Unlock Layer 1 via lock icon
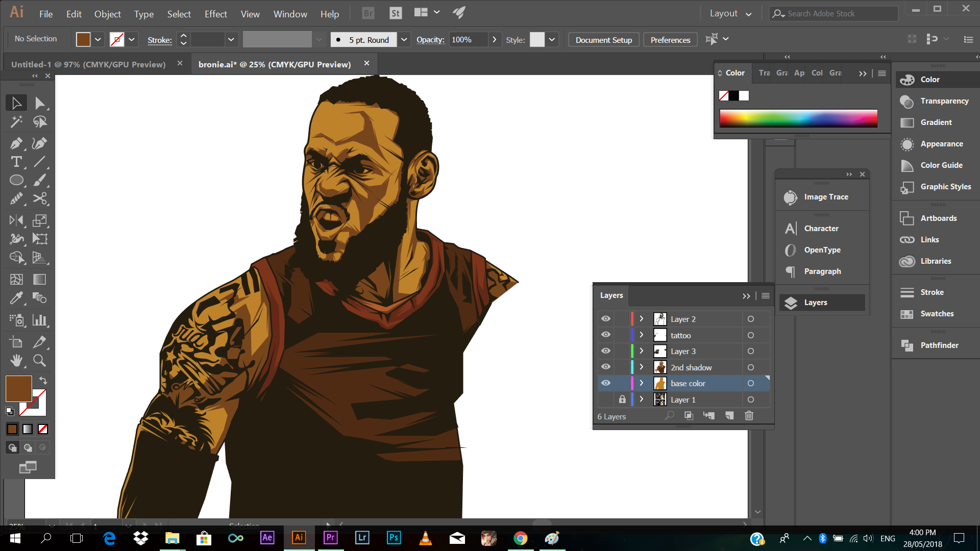The image size is (980, 551). pos(622,399)
